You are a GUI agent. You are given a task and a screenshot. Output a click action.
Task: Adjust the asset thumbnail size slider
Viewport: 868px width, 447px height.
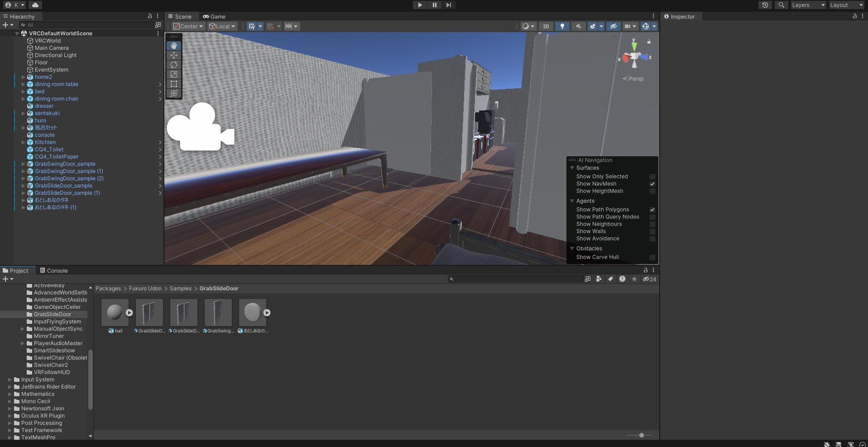641,435
